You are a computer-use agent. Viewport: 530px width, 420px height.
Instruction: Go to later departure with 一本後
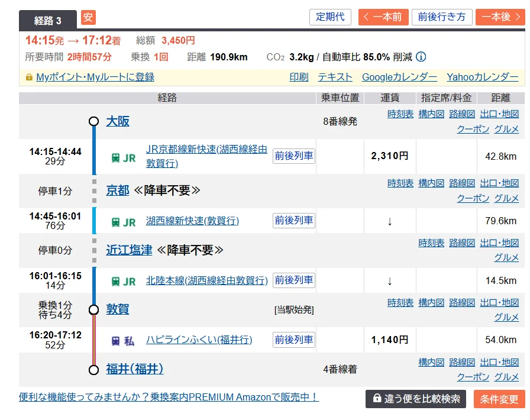tap(499, 17)
